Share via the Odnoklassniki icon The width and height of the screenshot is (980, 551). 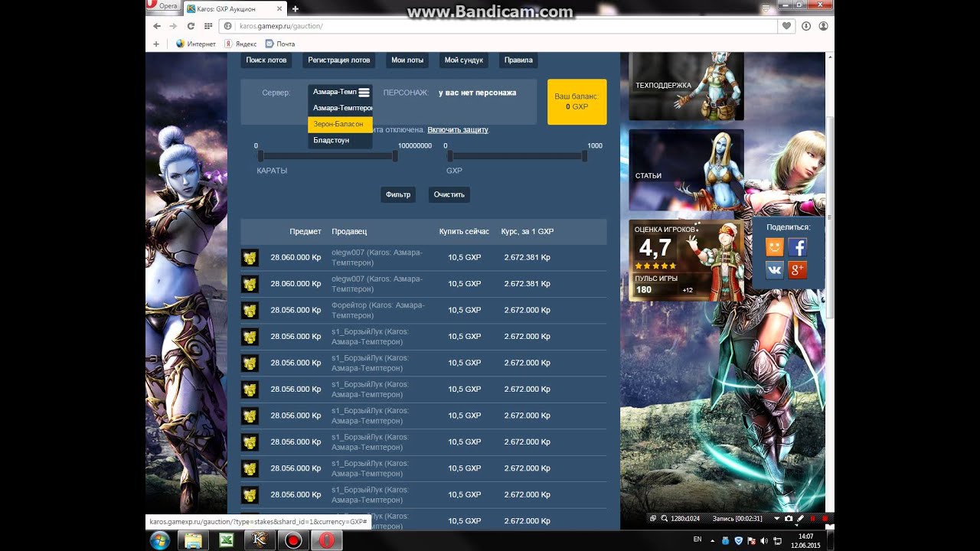tap(775, 247)
